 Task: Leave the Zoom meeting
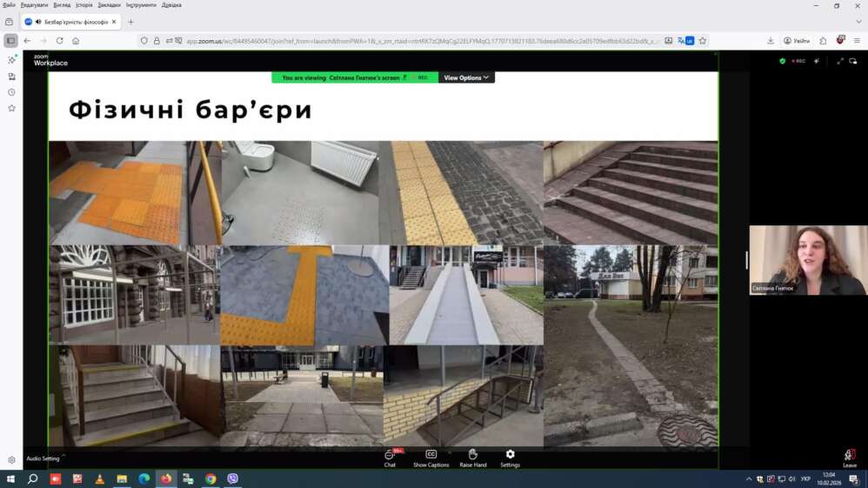click(x=849, y=458)
